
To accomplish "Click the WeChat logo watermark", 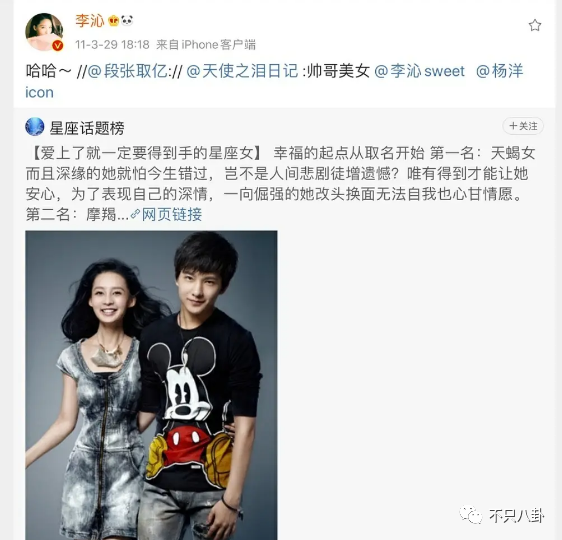I will [471, 515].
